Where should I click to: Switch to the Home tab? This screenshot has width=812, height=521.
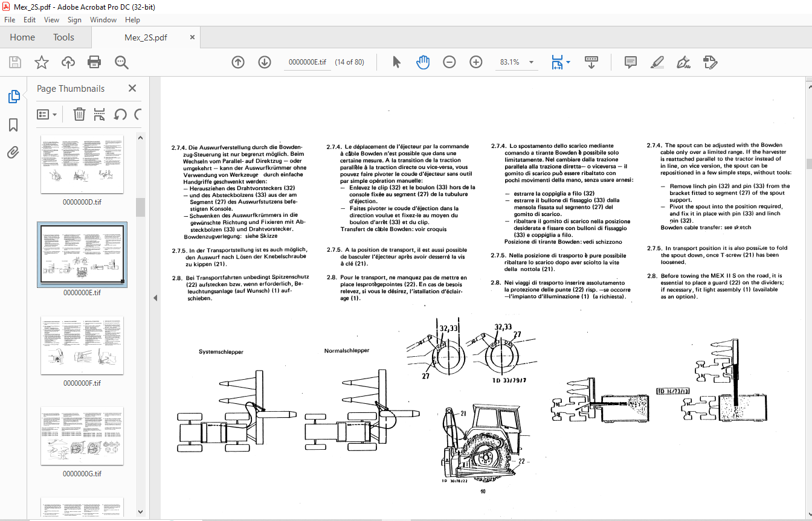click(x=22, y=37)
